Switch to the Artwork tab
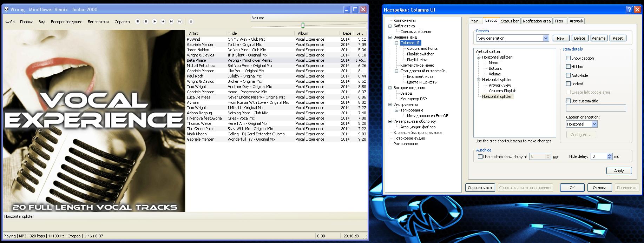Image resolution: width=644 pixels, height=243 pixels. (x=576, y=21)
